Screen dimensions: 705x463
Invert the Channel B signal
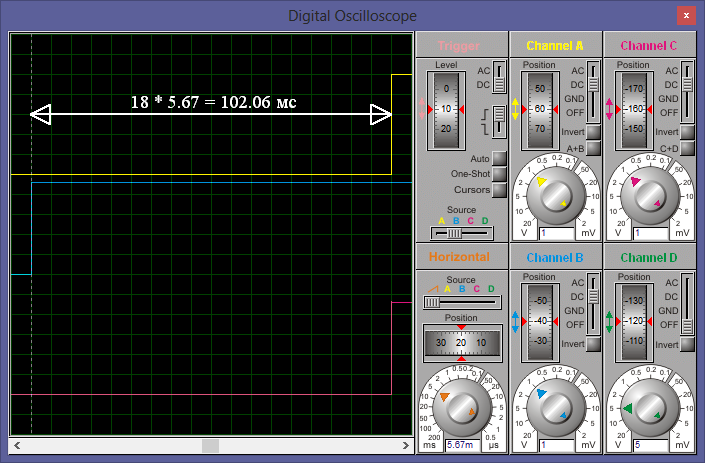click(594, 344)
